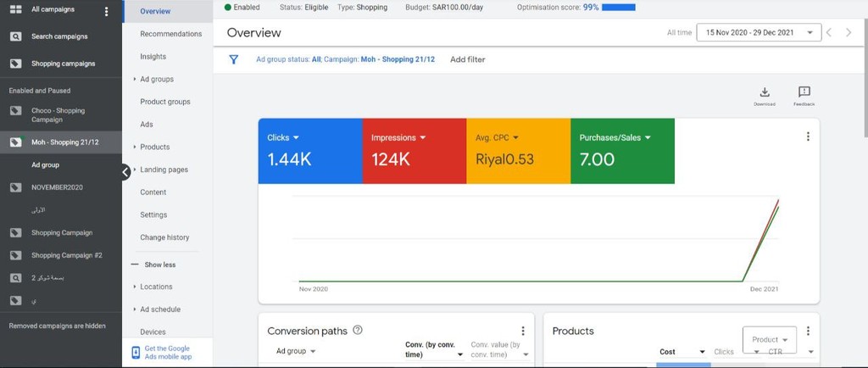Image resolution: width=868 pixels, height=368 pixels.
Task: Click the optimisation score progress bar
Action: click(x=618, y=8)
